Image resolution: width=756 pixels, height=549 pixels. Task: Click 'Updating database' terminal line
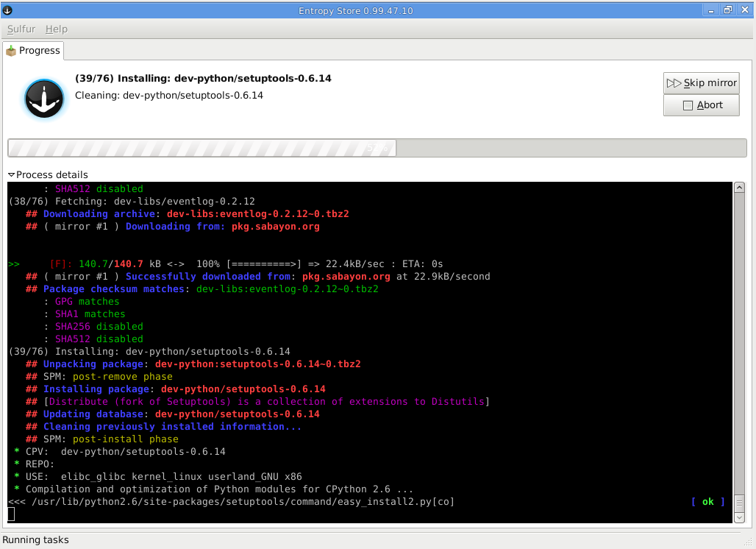click(173, 414)
